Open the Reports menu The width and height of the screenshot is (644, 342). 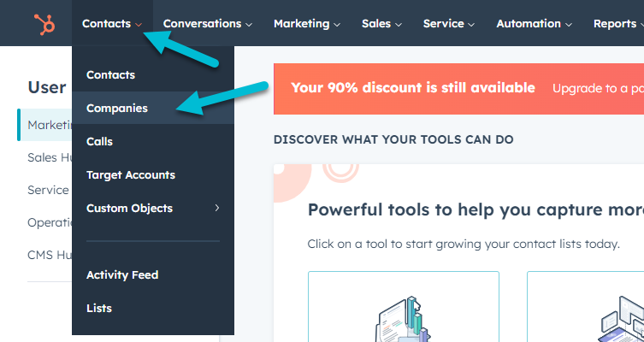coord(618,24)
